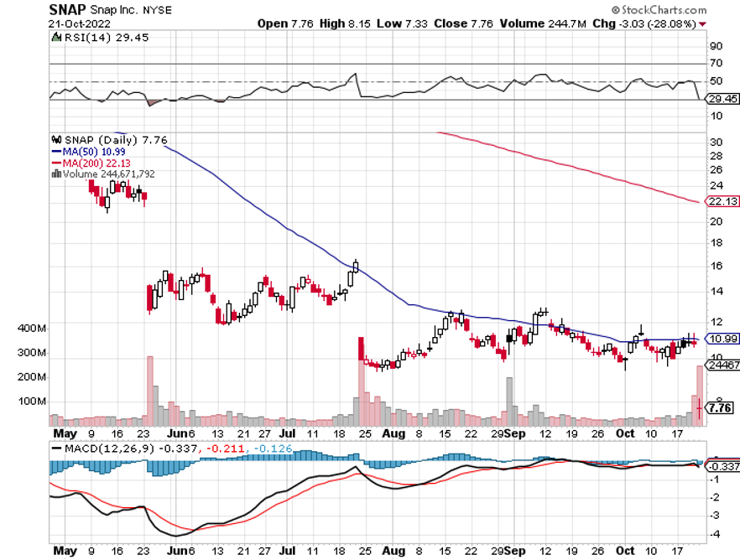The height and width of the screenshot is (560, 740).
Task: Click the 10.99 MA(50) price tag
Action: (722, 339)
